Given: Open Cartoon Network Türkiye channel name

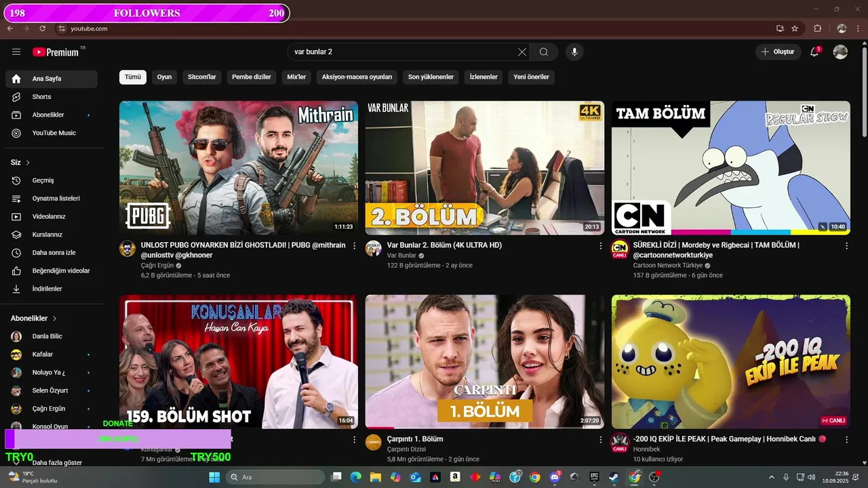Looking at the screenshot, I should 668,266.
